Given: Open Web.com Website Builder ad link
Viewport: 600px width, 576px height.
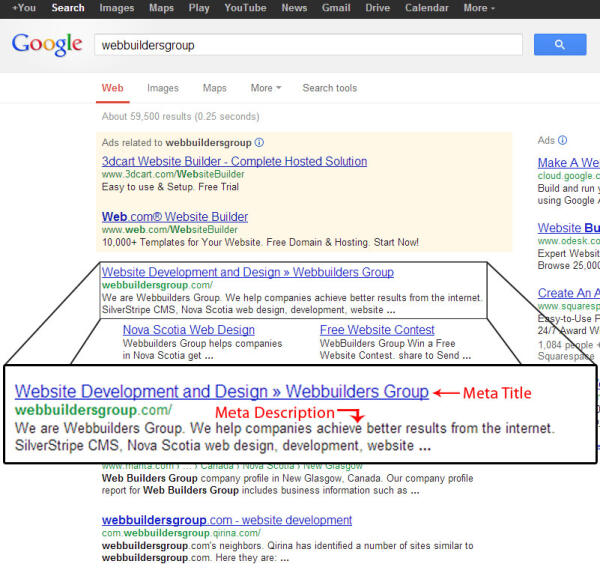Looking at the screenshot, I should coord(174,217).
